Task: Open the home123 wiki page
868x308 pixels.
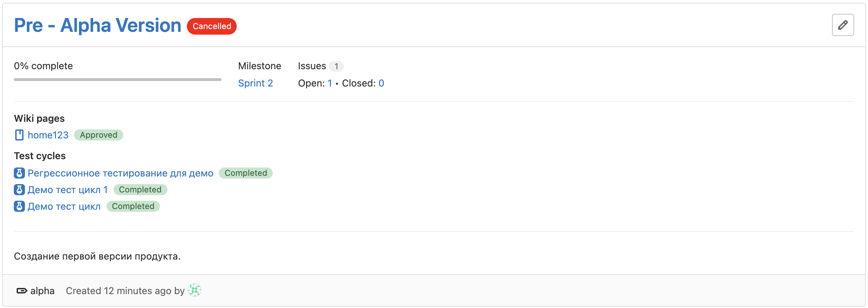Action: coord(48,135)
